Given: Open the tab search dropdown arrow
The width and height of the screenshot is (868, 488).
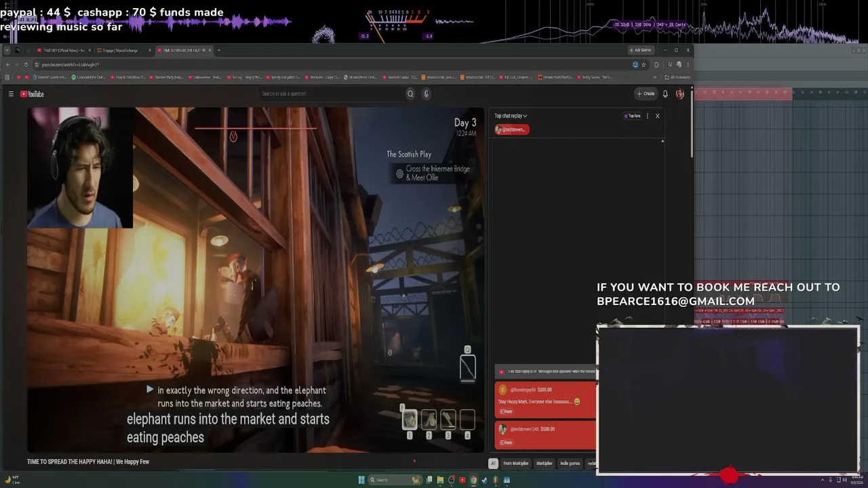Looking at the screenshot, I should click(7, 50).
